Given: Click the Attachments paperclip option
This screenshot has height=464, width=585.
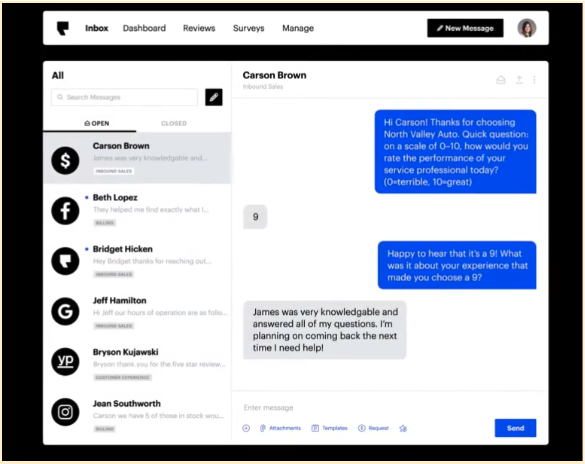Looking at the screenshot, I should pyautogui.click(x=280, y=428).
